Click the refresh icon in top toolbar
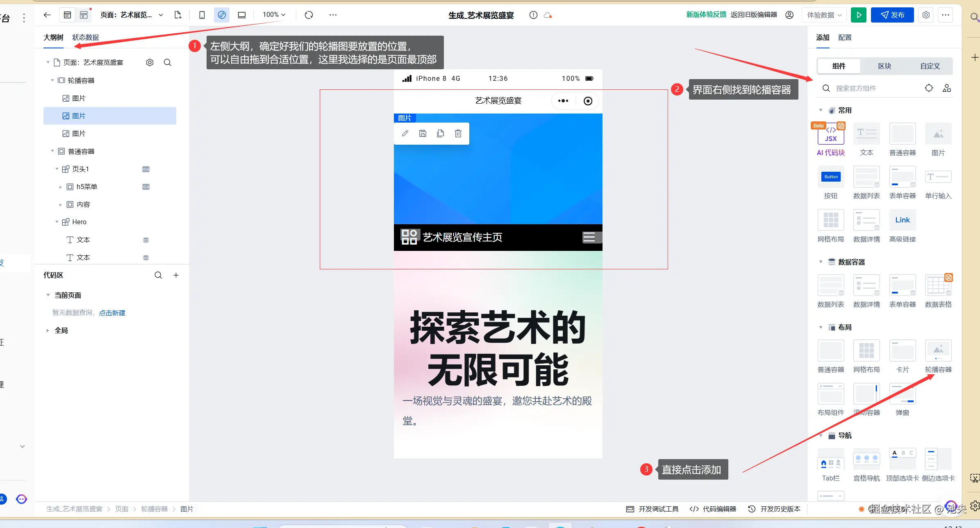This screenshot has width=980, height=528. [x=309, y=15]
